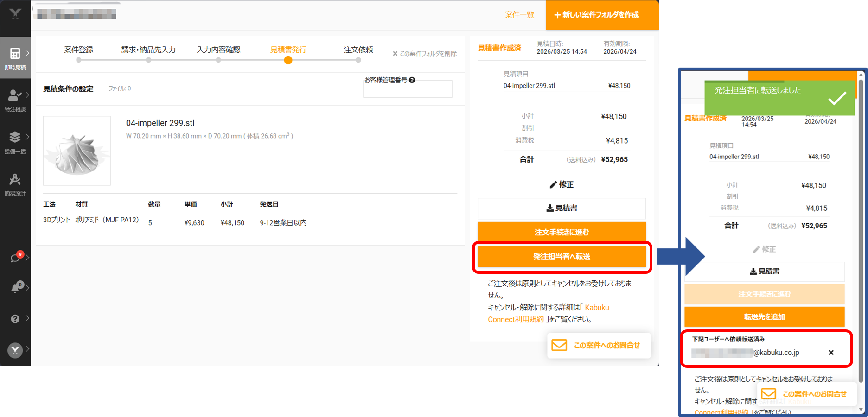Click the 発注担当者に転送しました notification
Screen dimensions: 868x417
pos(779,98)
